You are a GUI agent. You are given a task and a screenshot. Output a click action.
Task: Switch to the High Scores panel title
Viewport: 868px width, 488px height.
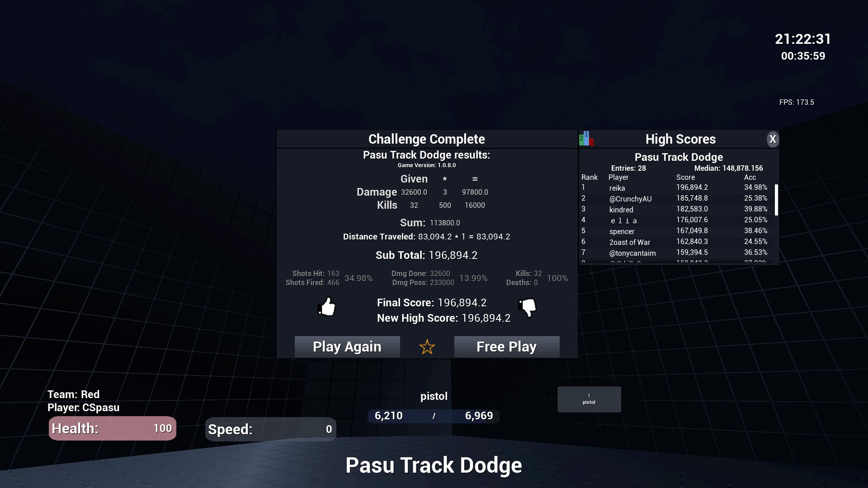tap(680, 139)
